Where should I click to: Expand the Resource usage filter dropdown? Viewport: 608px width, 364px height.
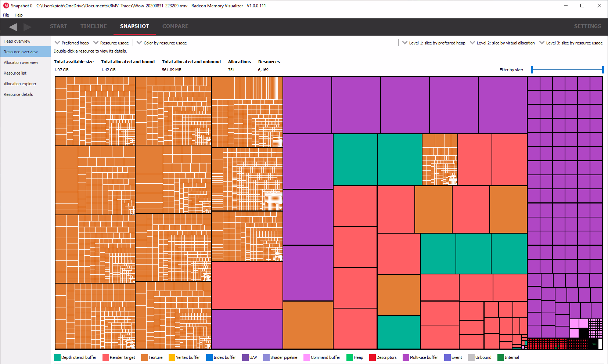coord(111,43)
